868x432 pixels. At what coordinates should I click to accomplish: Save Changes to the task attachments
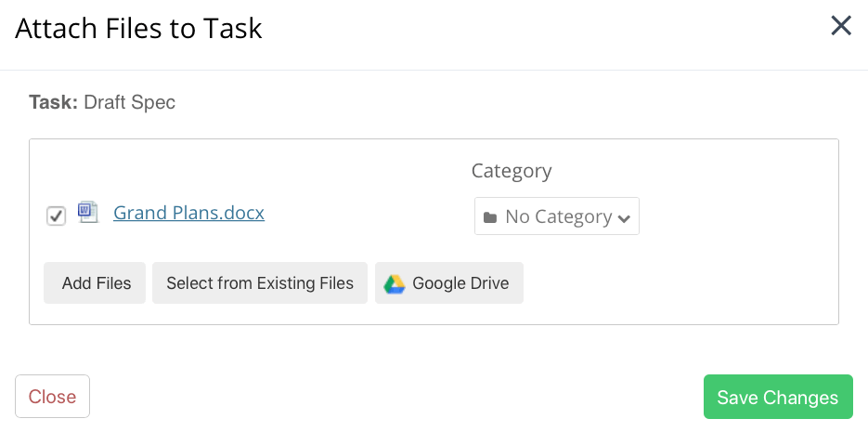coord(778,397)
